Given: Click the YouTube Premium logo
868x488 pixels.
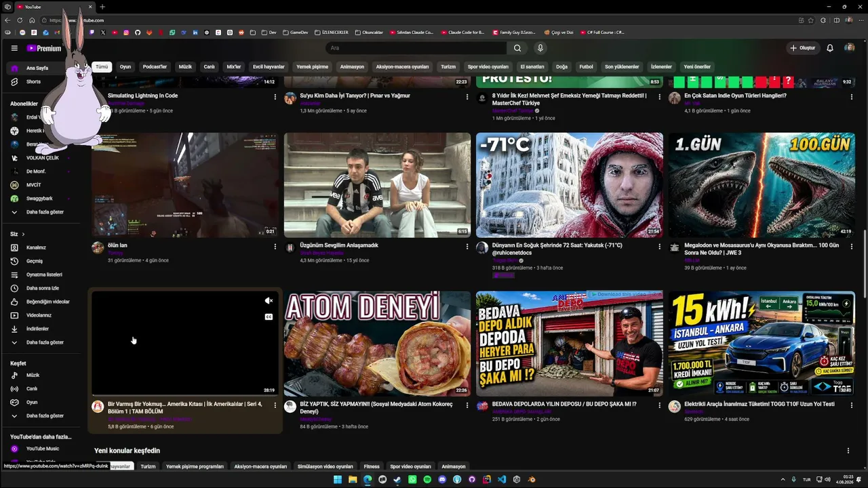Looking at the screenshot, I should 44,48.
